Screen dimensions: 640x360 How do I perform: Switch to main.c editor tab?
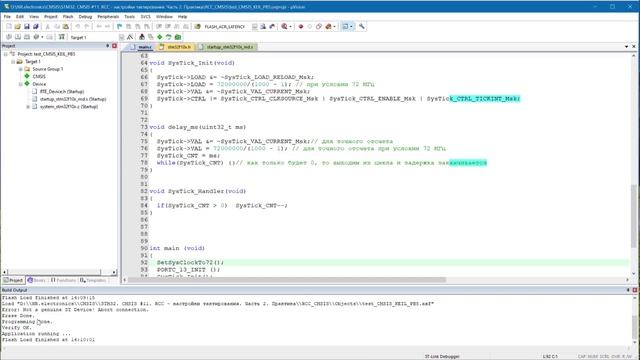pos(141,47)
